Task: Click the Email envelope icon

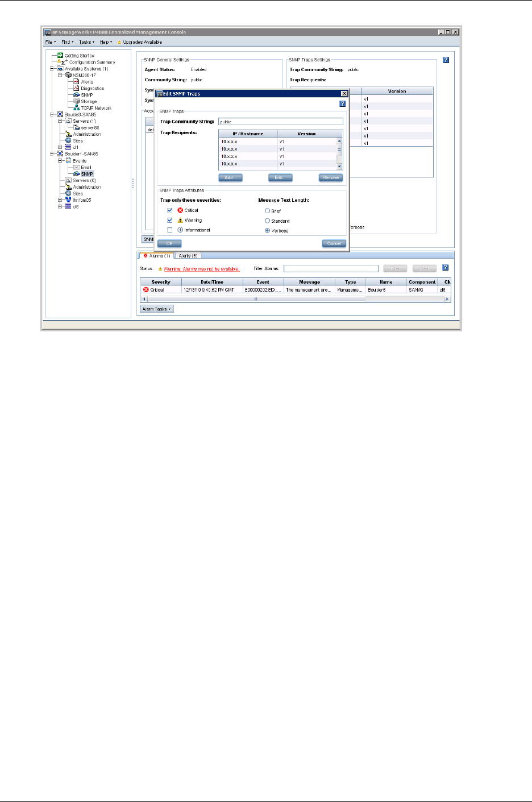Action: coord(76,167)
